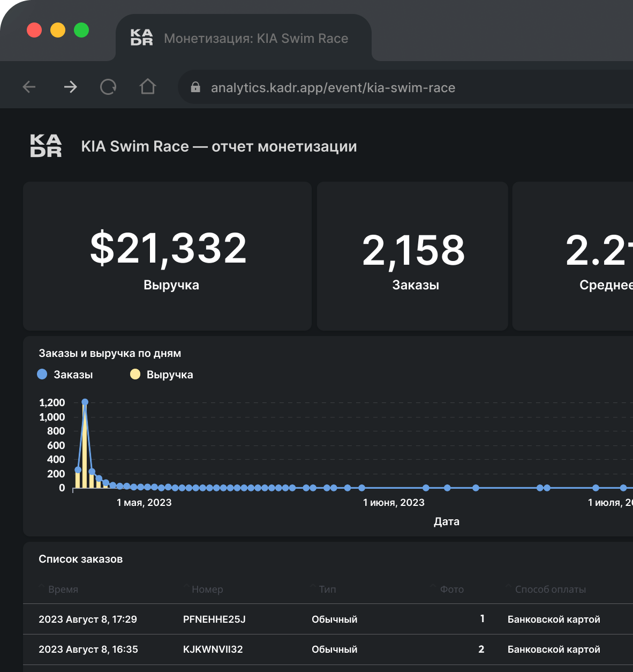Sort the table by Тип column header

tap(327, 589)
